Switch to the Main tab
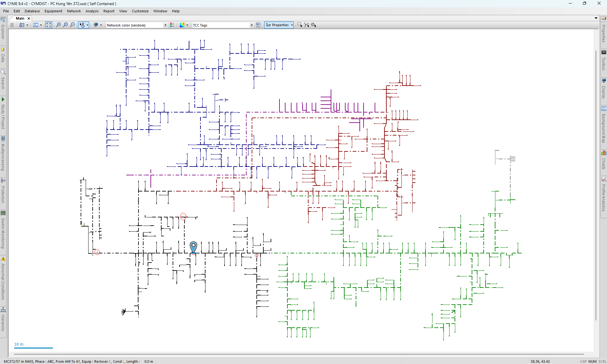Image resolution: width=607 pixels, height=364 pixels. point(20,18)
